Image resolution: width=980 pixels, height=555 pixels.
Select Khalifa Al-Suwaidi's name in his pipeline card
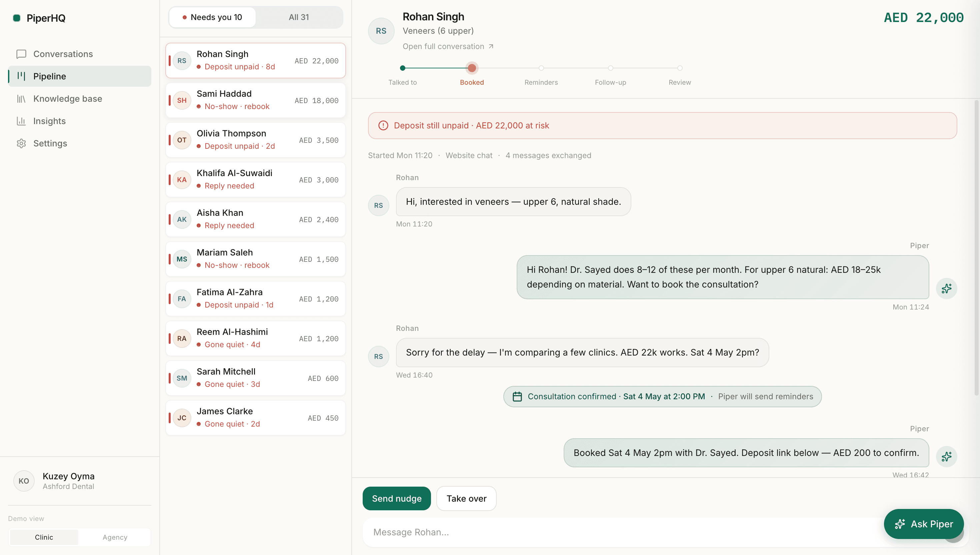(234, 173)
